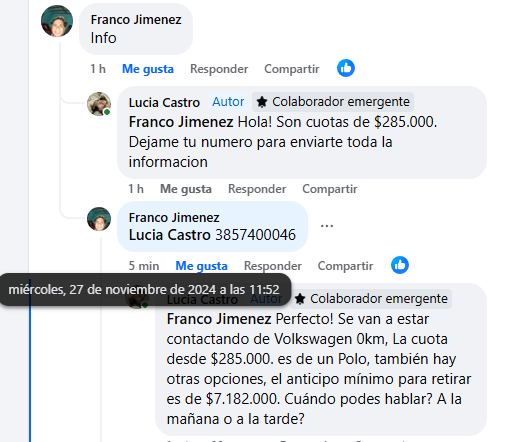Click the Colaborador emergente star badge in first reply
Image resolution: width=508 pixels, height=442 pixels.
coord(333,102)
